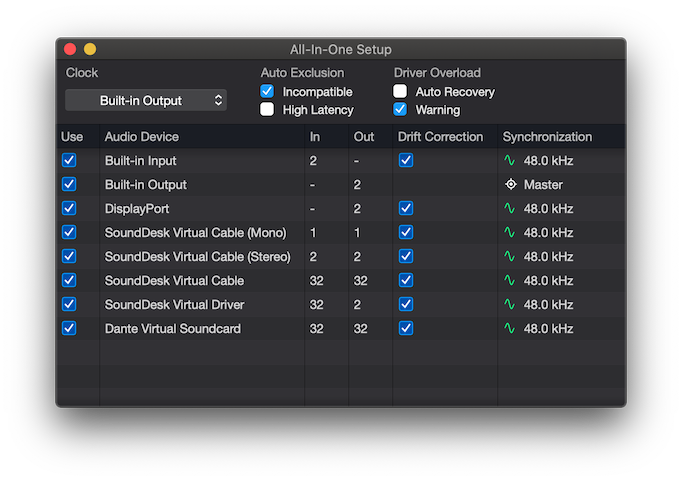Screen dimensions: 682x481
Task: Sort by the Audio Device column header
Action: 141,137
